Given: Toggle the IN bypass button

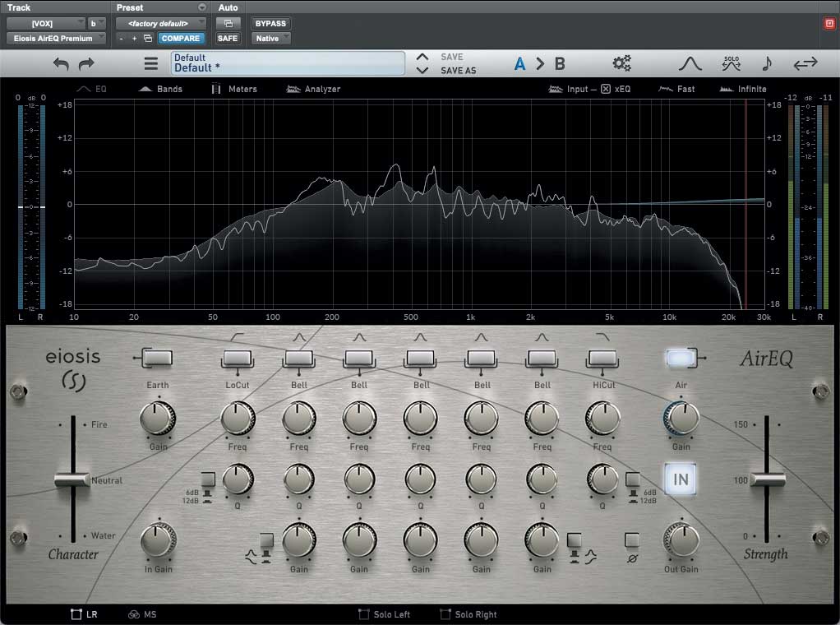Looking at the screenshot, I should coord(681,479).
